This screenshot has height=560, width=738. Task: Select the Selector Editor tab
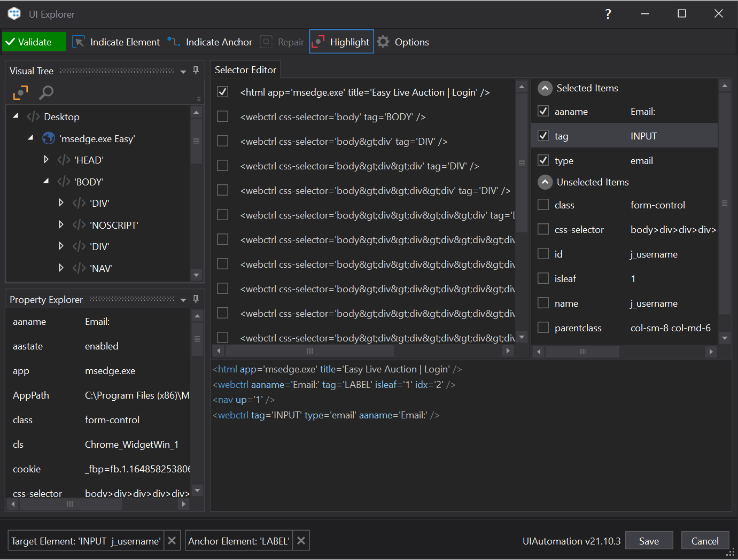coord(245,70)
